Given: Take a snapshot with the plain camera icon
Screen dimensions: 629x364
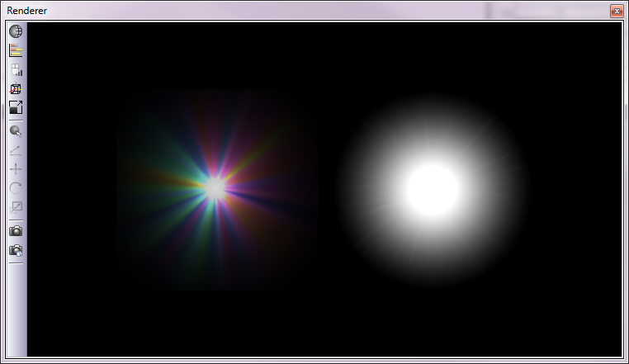Looking at the screenshot, I should click(16, 231).
